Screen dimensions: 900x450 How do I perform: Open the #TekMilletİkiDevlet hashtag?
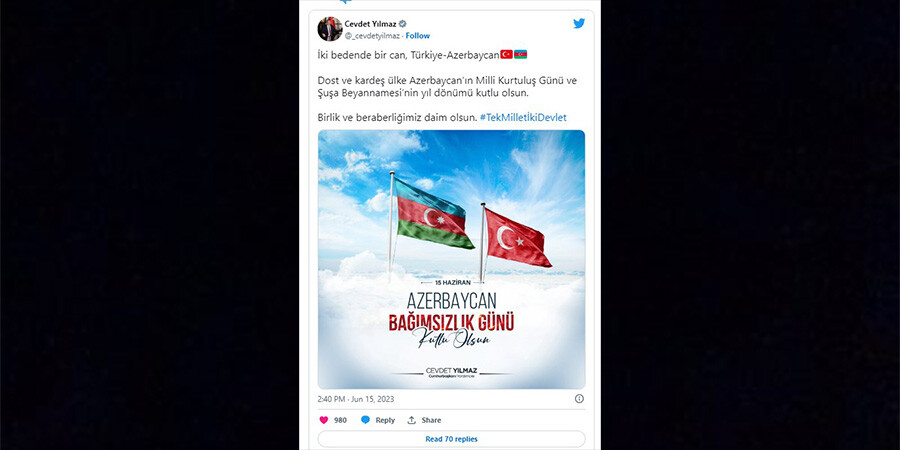click(x=523, y=117)
